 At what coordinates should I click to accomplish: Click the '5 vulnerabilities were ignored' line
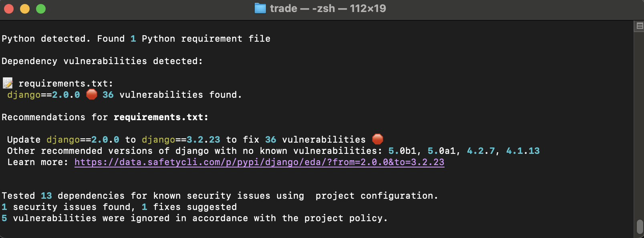(195, 218)
